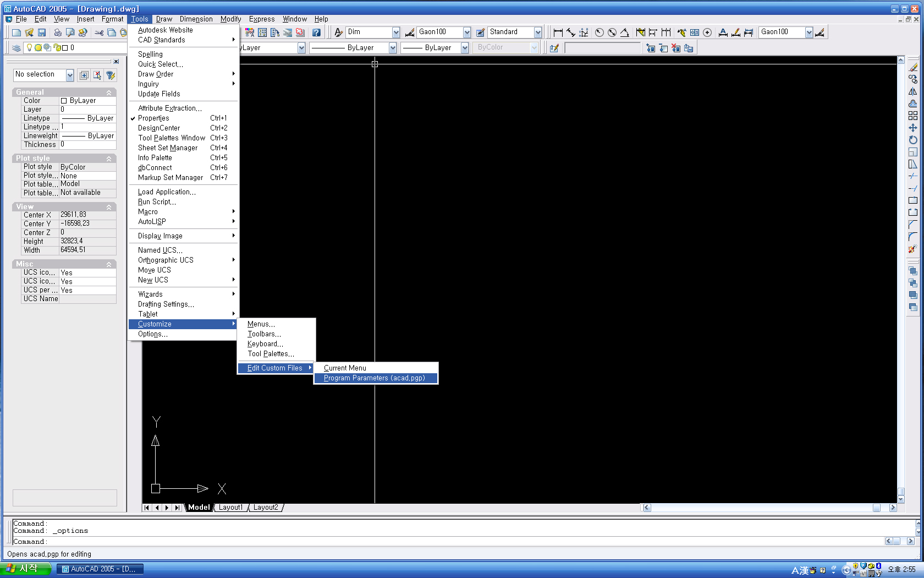Click the Linear Dimension tool icon

558,32
